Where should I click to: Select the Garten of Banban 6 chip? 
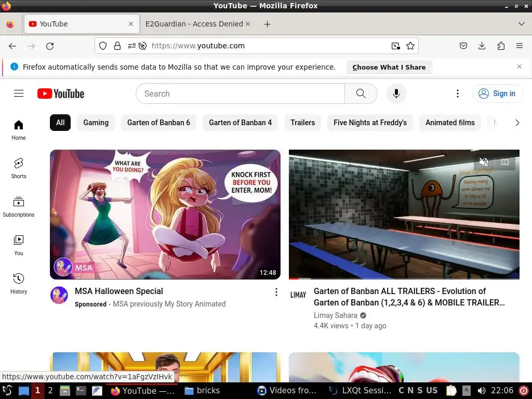tap(159, 123)
